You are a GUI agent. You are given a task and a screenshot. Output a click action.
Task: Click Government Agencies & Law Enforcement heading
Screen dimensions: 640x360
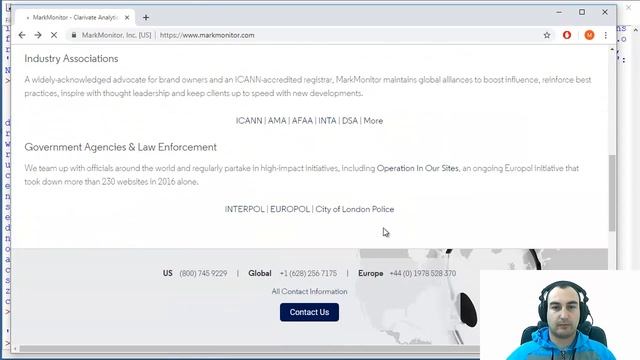(120, 147)
